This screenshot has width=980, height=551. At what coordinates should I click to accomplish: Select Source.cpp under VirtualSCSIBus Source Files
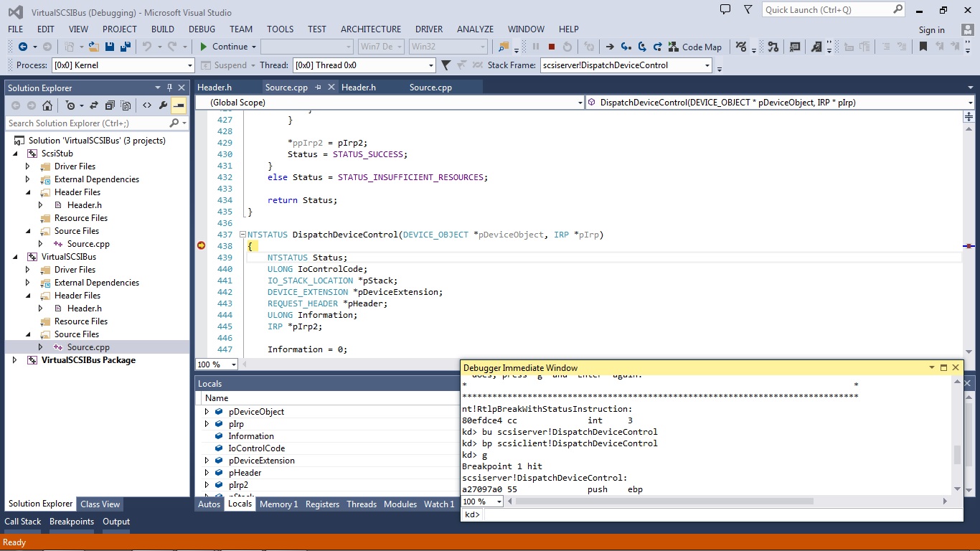(x=88, y=347)
